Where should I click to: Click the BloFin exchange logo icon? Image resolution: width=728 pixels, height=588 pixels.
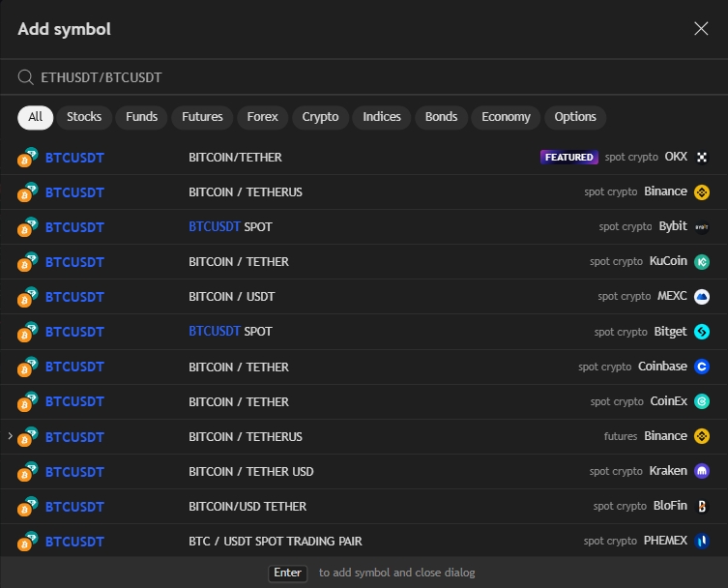coord(702,506)
